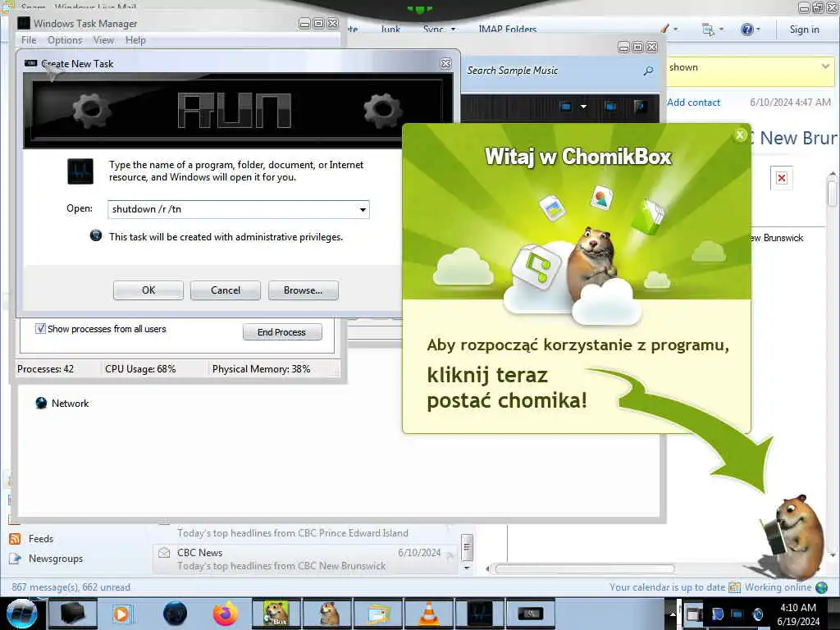Click IMAP Folders in Live Mail toolbar
Image resolution: width=840 pixels, height=630 pixels.
[507, 30]
